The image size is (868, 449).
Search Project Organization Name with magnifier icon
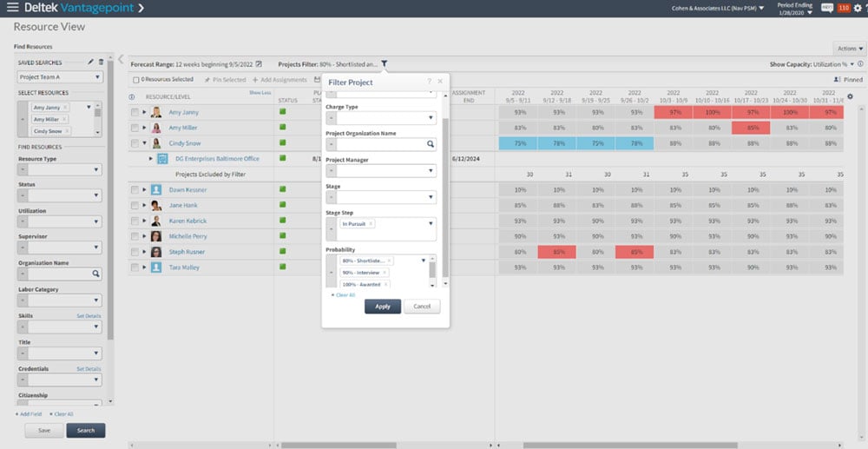[431, 144]
